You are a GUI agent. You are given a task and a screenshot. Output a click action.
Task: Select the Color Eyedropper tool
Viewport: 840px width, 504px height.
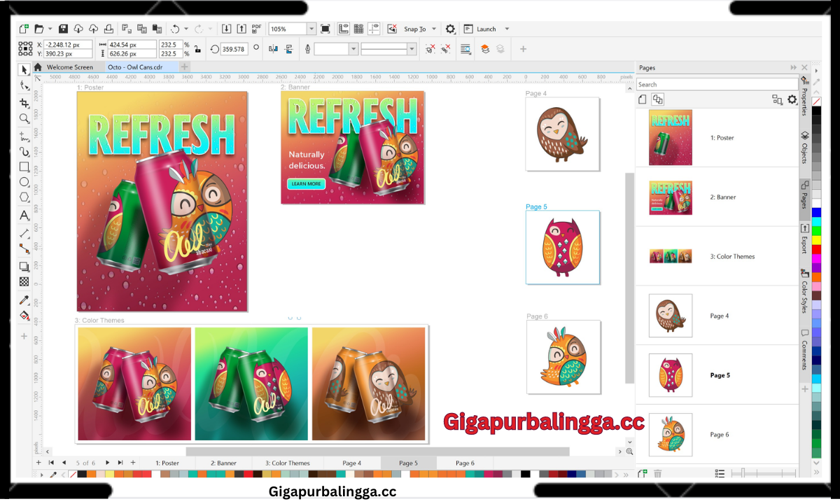click(24, 300)
